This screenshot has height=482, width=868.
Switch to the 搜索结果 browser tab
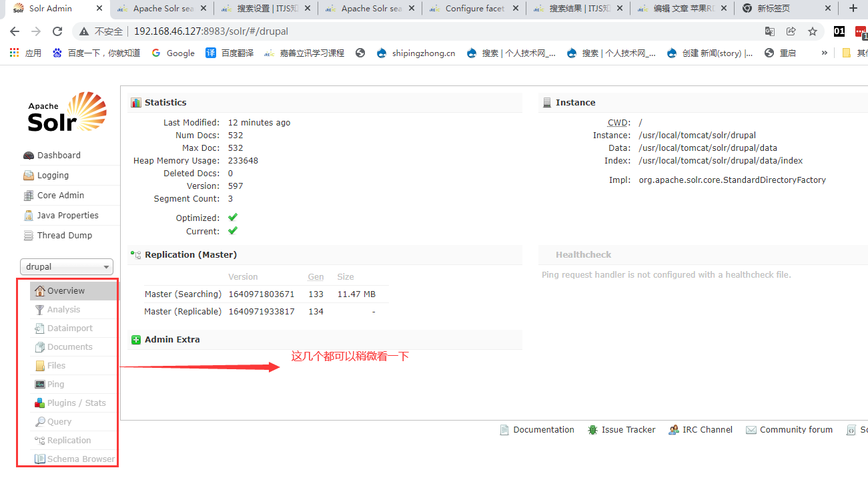(x=578, y=9)
